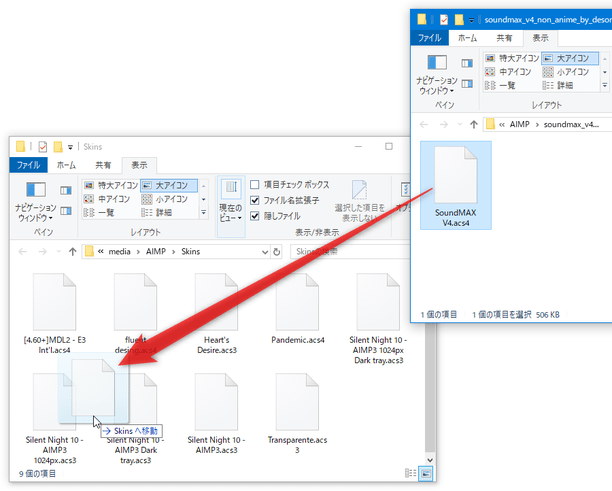The image size is (612, 491).
Task: Select [4.60+]MDL2 - E3 Int'l.acs4 file
Action: coord(54,314)
